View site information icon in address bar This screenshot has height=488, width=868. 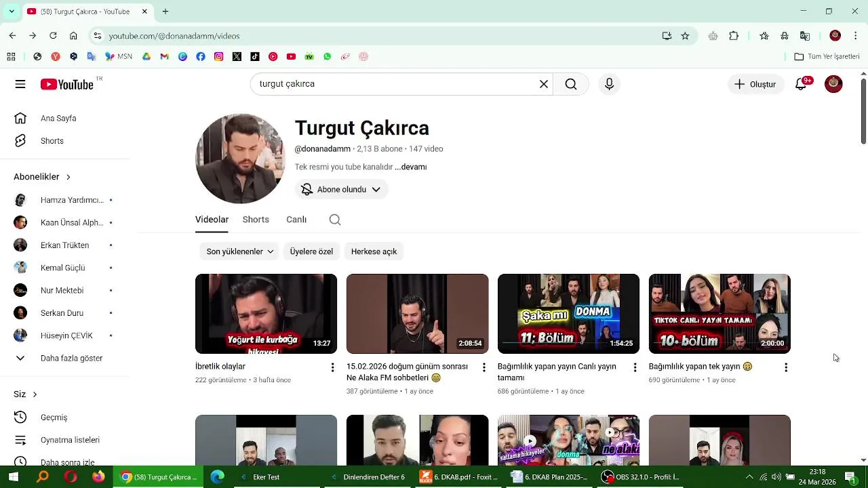[x=98, y=36]
